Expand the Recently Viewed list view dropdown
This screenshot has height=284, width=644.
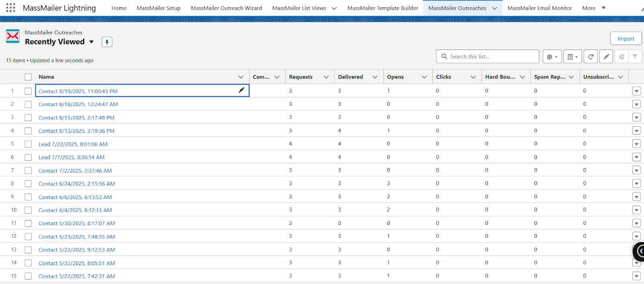(x=91, y=42)
